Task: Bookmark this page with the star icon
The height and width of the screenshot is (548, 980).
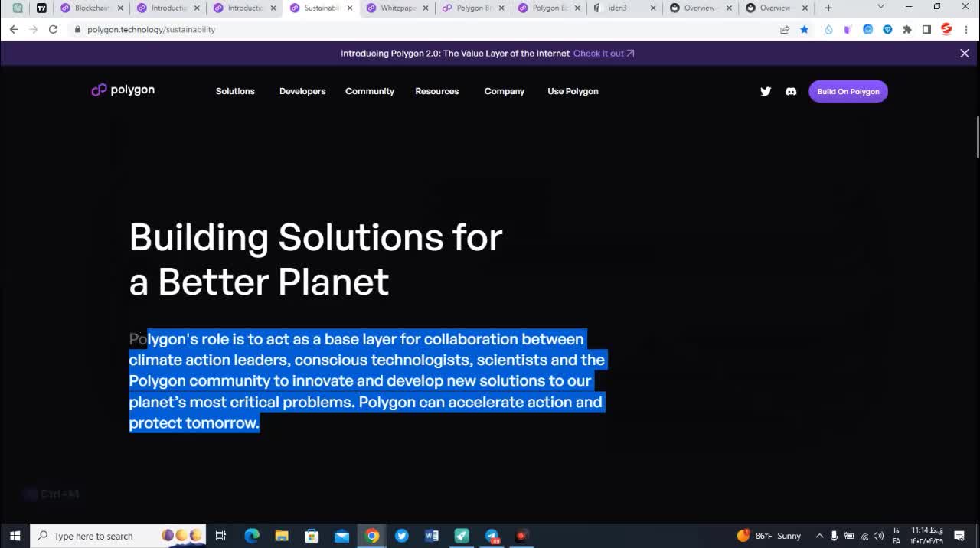Action: coord(805,29)
